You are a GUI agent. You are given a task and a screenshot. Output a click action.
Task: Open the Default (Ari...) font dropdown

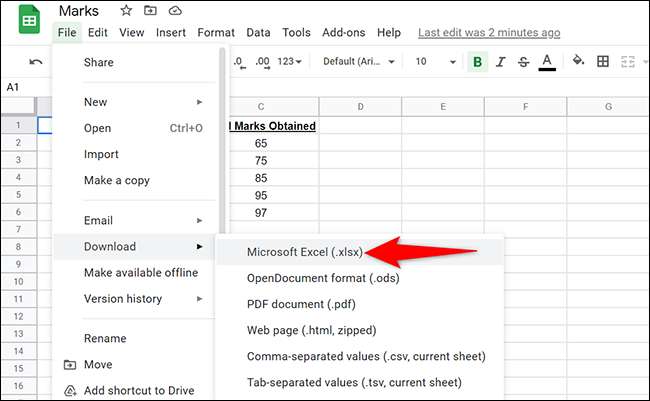tap(359, 61)
